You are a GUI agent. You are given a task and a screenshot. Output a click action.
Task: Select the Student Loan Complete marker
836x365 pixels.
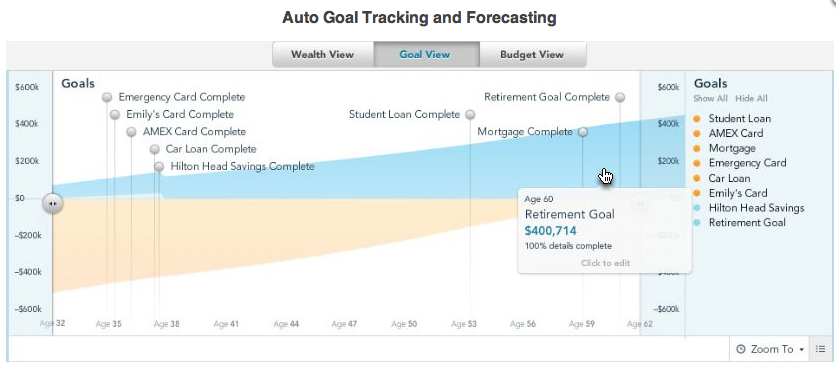[x=470, y=115]
